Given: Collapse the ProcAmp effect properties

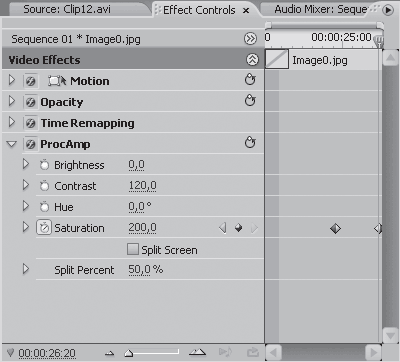Looking at the screenshot, I should click(x=12, y=144).
